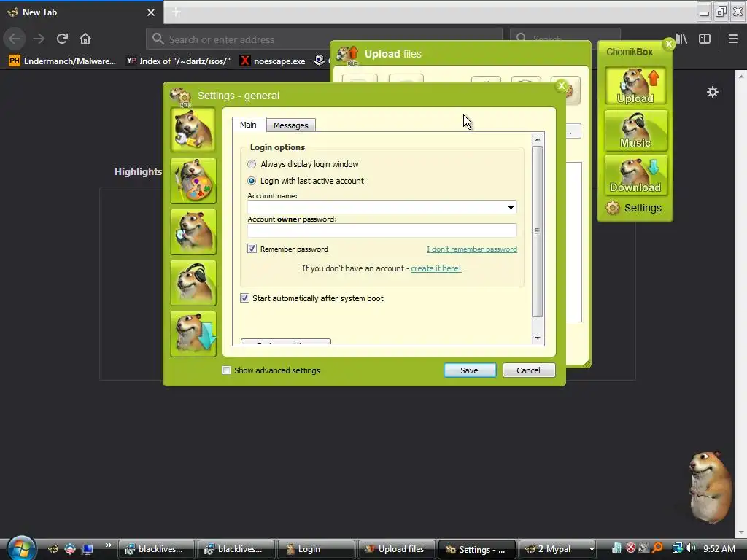Toggle Start automatically after system boot
The image size is (747, 560).
point(244,298)
